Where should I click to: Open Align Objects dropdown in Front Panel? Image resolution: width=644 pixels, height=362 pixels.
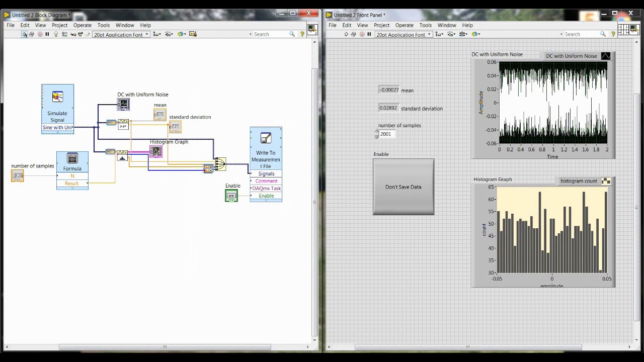439,34
